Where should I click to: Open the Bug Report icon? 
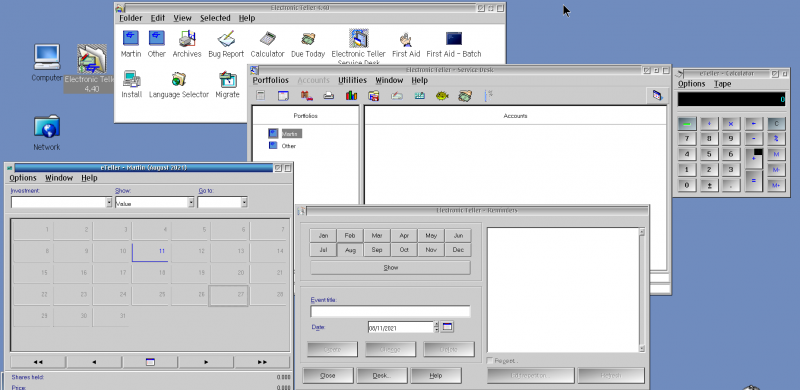226,44
